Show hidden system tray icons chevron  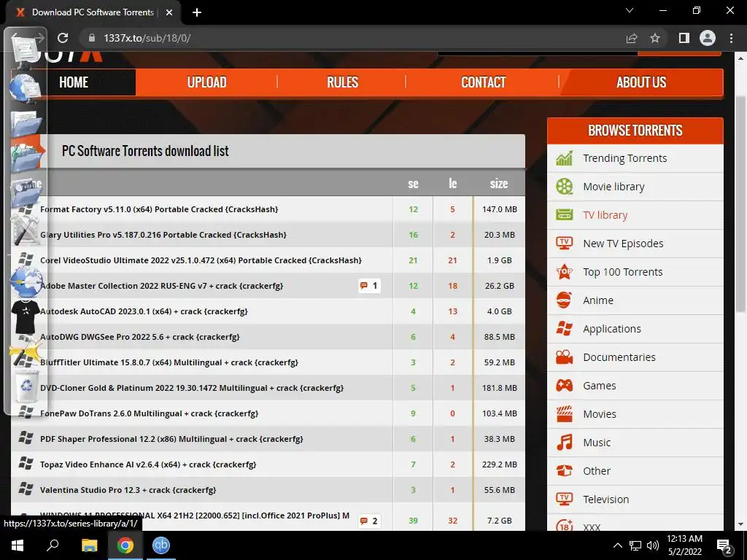(x=617, y=545)
